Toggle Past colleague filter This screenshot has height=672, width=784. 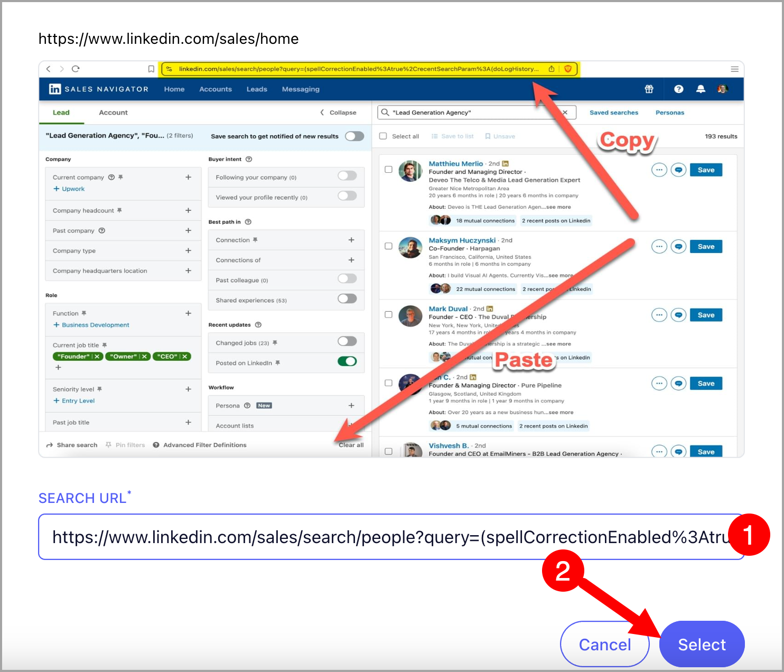coord(347,278)
